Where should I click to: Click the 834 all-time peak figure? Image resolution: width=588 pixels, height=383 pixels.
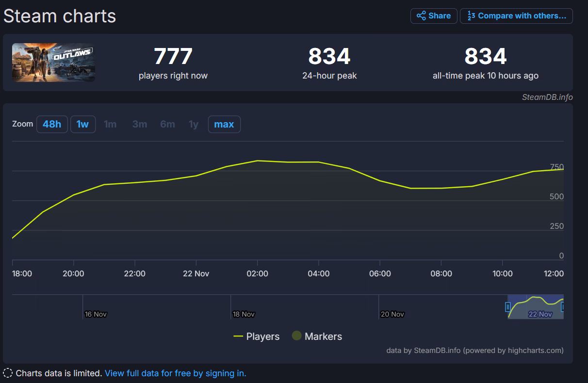[486, 56]
